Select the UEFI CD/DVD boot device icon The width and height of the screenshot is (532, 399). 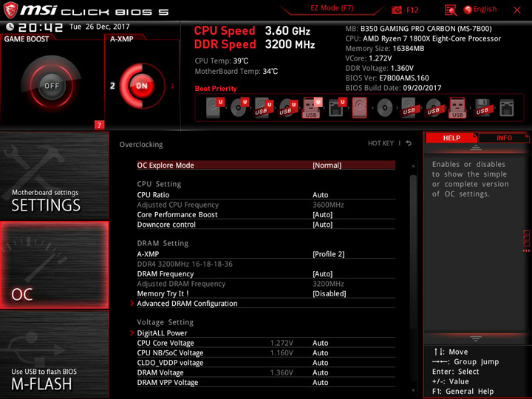click(239, 108)
